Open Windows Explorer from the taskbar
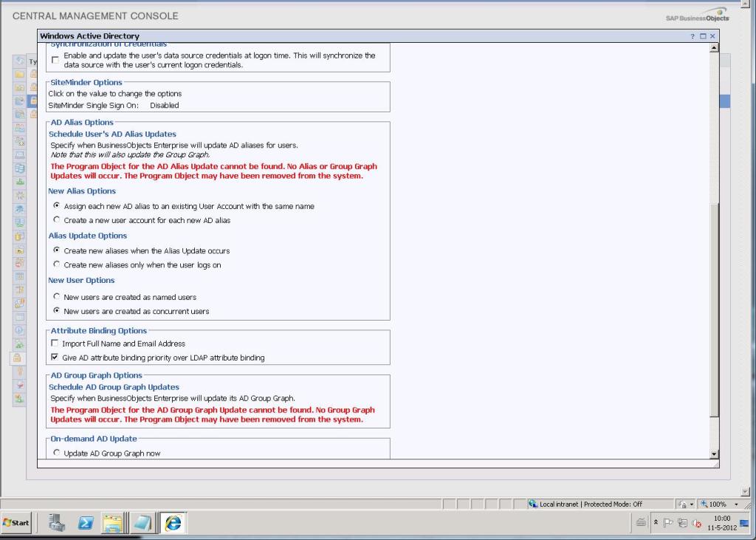 (x=113, y=522)
